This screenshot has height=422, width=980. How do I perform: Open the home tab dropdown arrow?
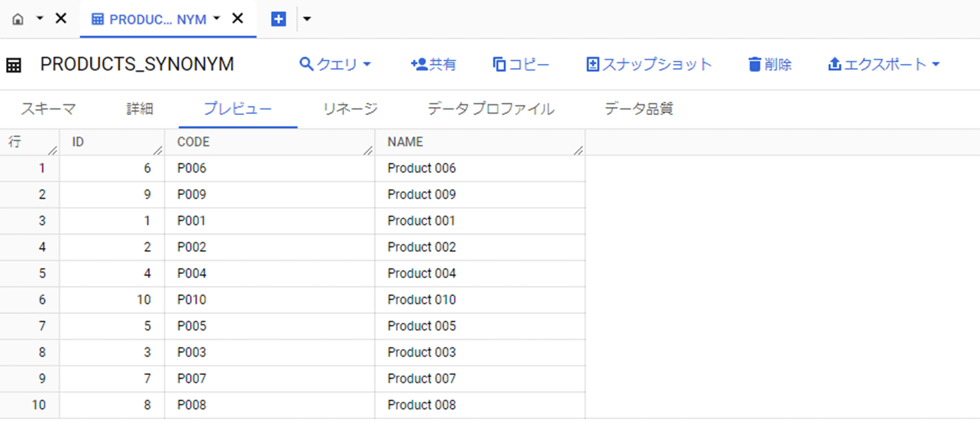coord(40,19)
